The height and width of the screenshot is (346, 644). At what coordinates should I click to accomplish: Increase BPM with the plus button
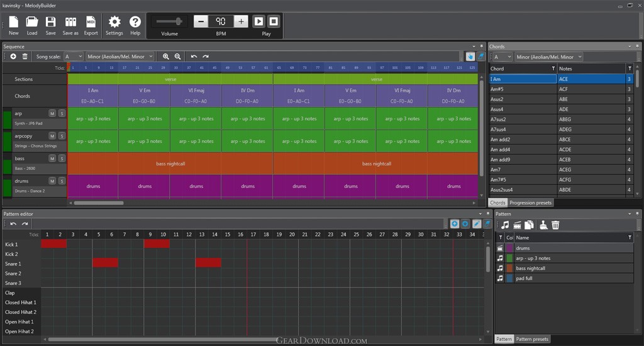241,21
